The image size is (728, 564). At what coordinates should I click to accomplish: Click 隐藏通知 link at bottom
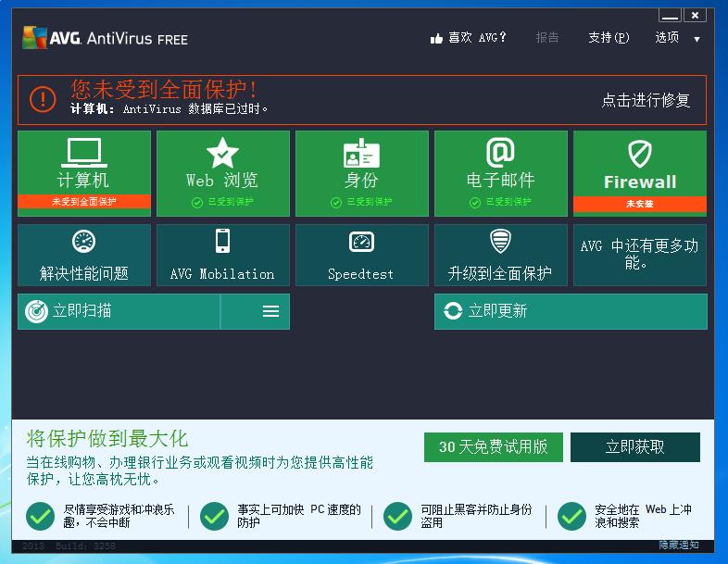[678, 545]
